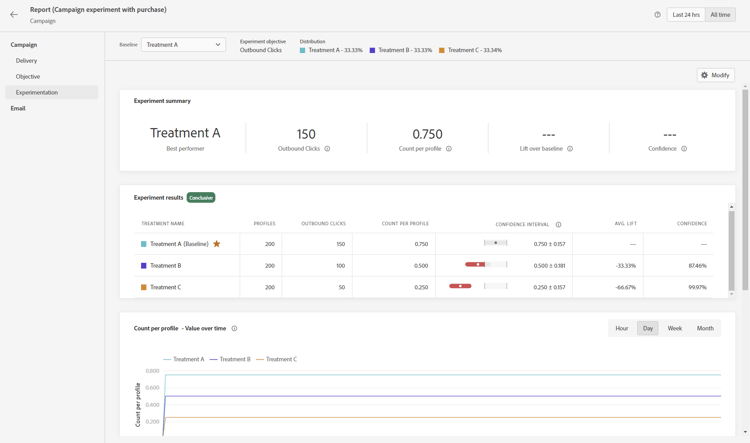Image resolution: width=750 pixels, height=443 pixels.
Task: Click info icon beside Count per profile summary
Action: pos(449,149)
